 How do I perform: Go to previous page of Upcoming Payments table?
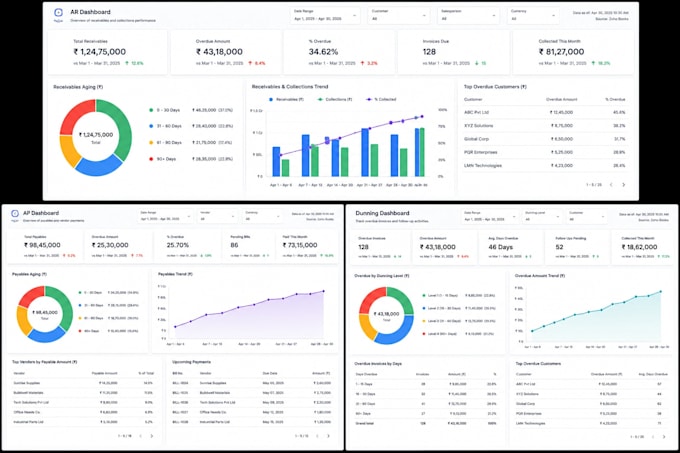tap(317, 436)
